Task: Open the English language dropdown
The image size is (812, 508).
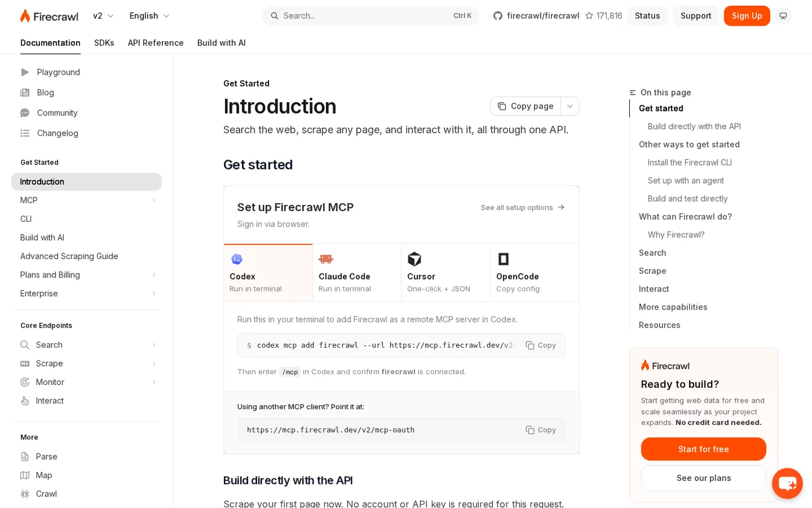Action: [x=150, y=16]
